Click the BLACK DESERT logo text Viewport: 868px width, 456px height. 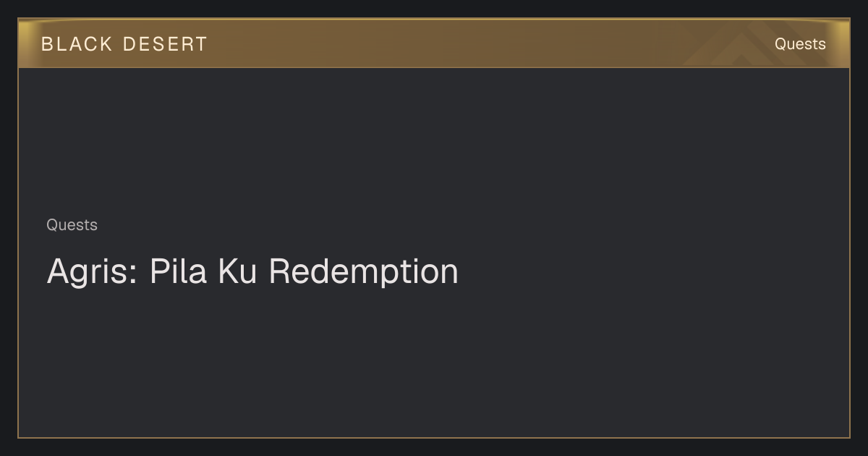124,44
